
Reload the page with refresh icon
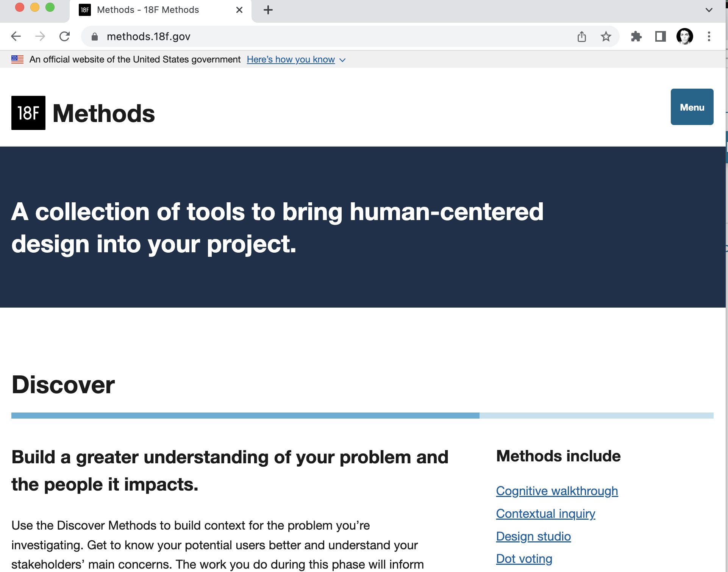point(65,36)
